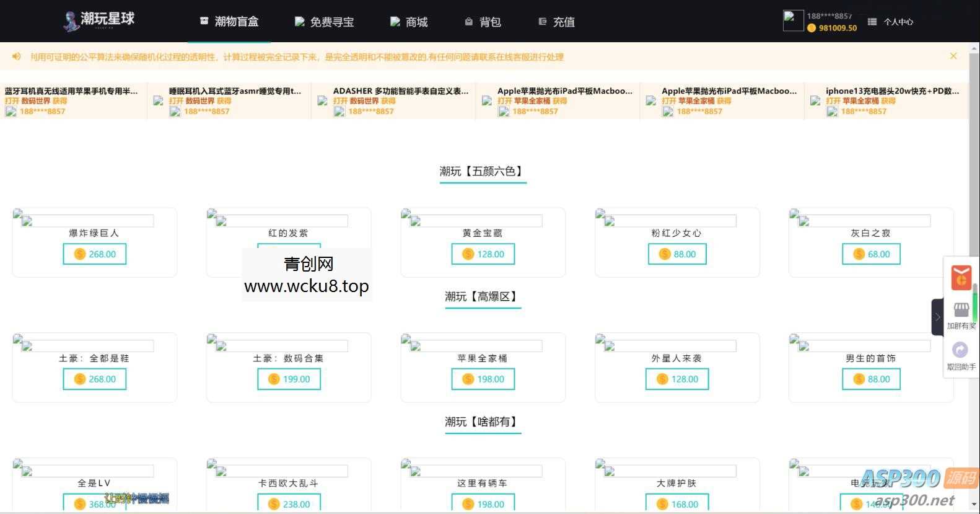Open the 爆炸绿巨人 box image
980x514 pixels.
point(87,221)
